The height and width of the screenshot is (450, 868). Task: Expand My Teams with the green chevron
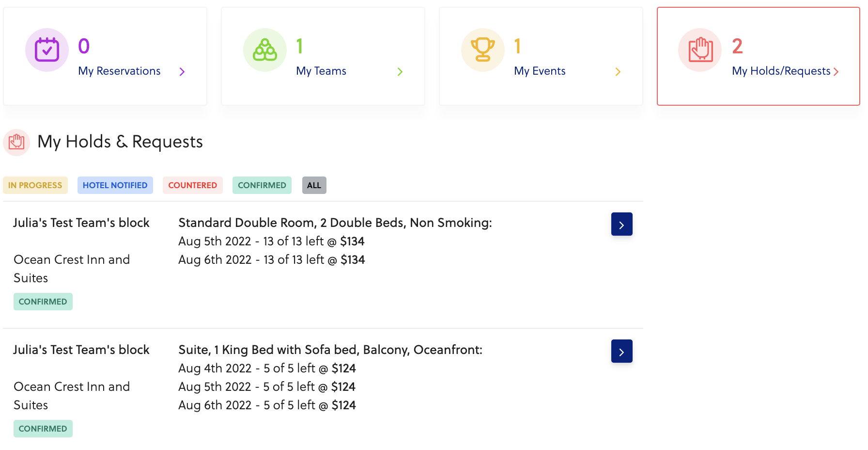coord(400,72)
